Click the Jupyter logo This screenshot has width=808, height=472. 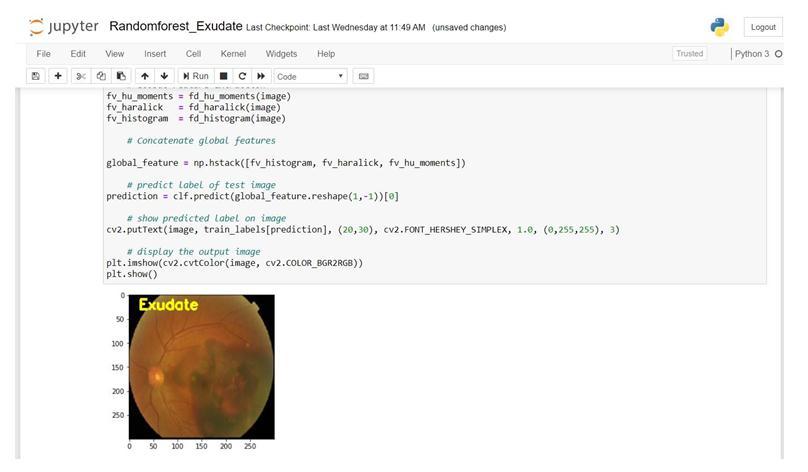tap(64, 27)
